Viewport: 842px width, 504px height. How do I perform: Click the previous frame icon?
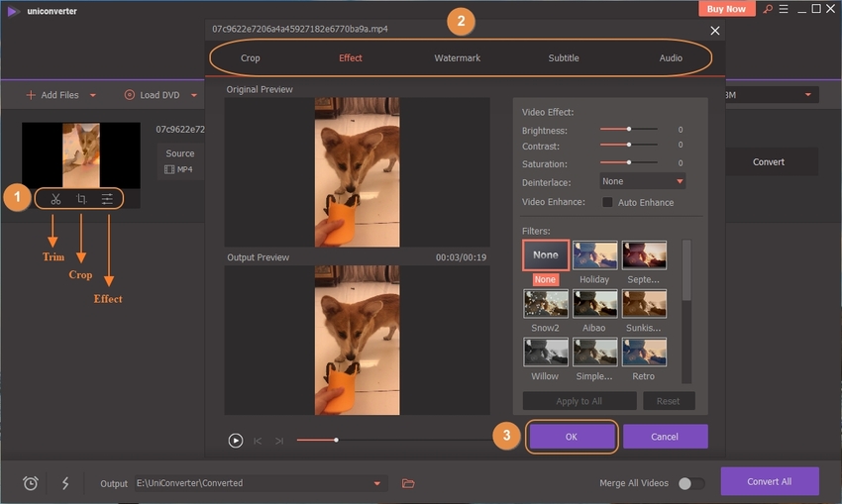(258, 441)
